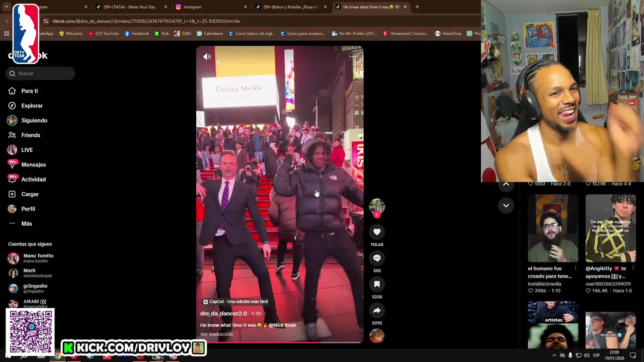644x362 pixels.
Task: Open the Explorar page in sidebar
Action: click(x=32, y=106)
